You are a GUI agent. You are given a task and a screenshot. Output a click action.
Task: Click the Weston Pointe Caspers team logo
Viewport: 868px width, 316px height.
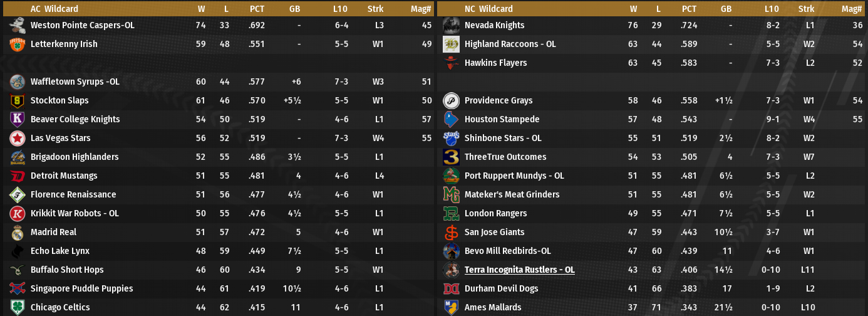18,26
